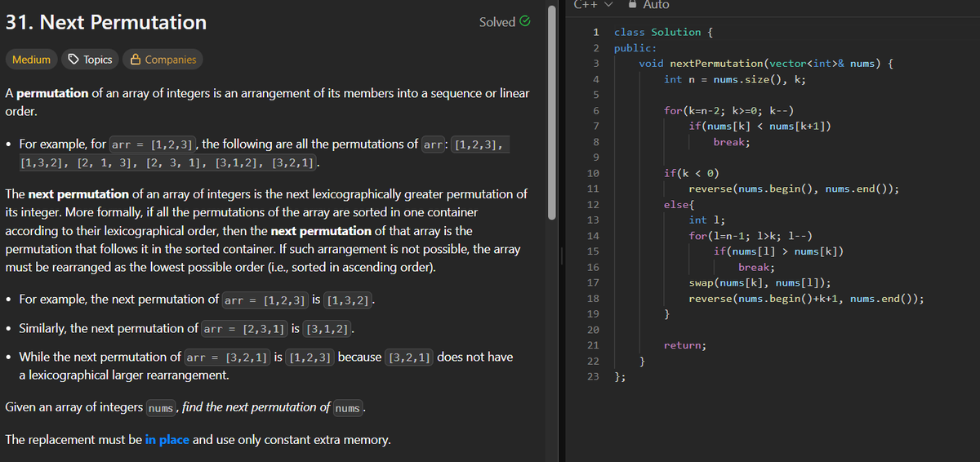The image size is (980, 462).
Task: Click the lock icon beside Auto
Action: [x=632, y=4]
